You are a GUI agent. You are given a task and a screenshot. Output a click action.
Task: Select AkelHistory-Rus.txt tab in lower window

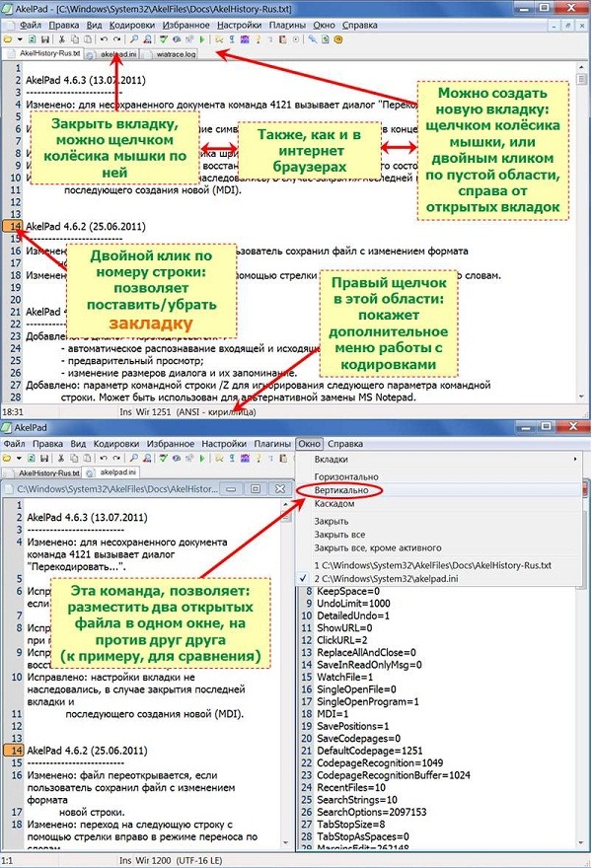point(42,473)
